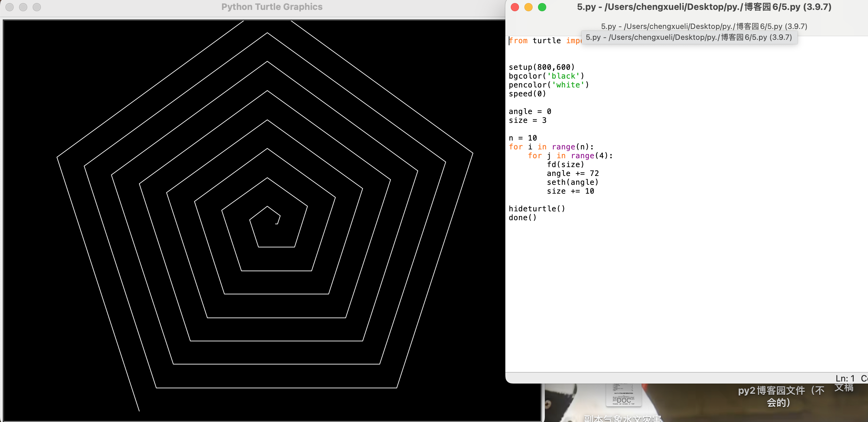Click the Python Turtle Graphics title bar

point(272,7)
